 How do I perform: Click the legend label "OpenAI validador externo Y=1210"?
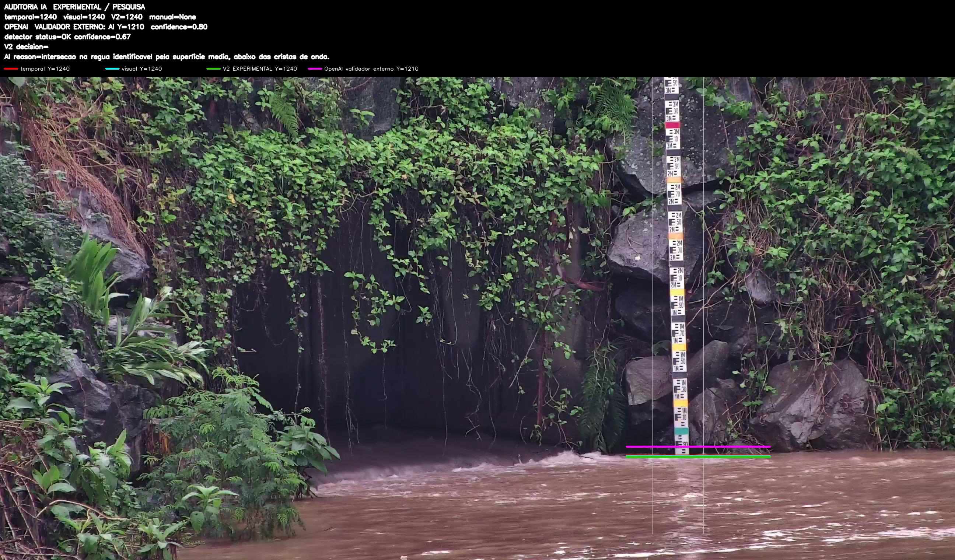[x=371, y=69]
